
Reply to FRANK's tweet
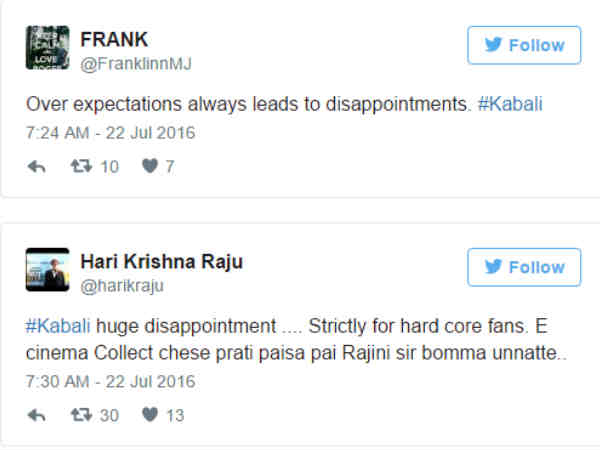(37, 167)
